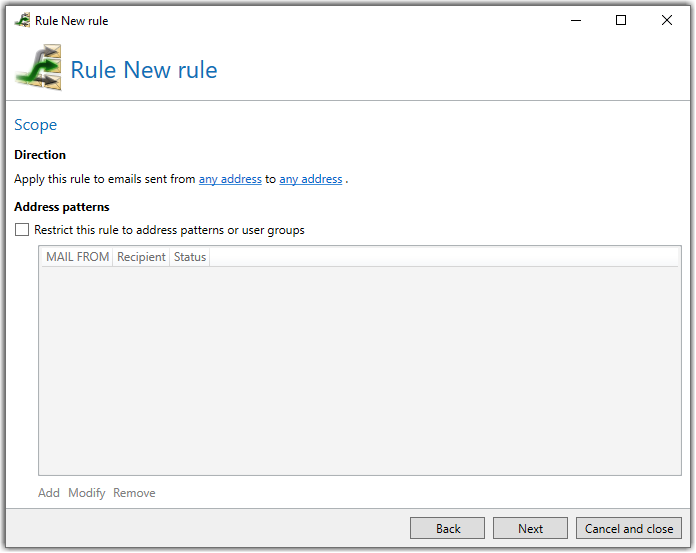This screenshot has width=696, height=553.
Task: Proceed with the Next button
Action: [x=530, y=529]
